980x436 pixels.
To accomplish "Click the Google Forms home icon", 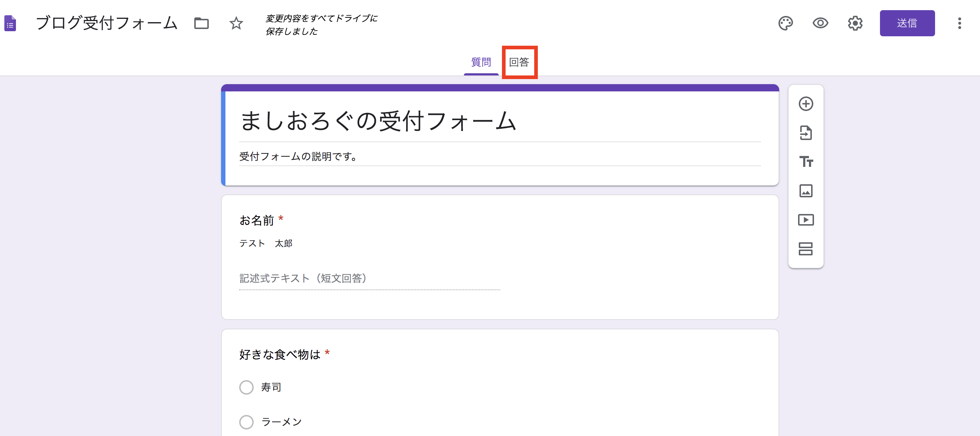I will (x=10, y=23).
